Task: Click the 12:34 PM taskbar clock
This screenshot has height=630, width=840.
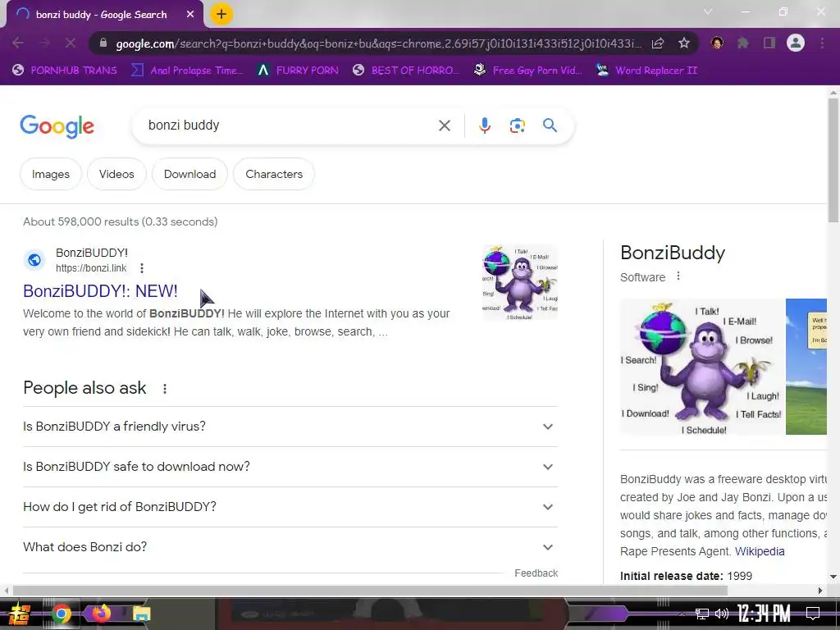Action: click(765, 614)
